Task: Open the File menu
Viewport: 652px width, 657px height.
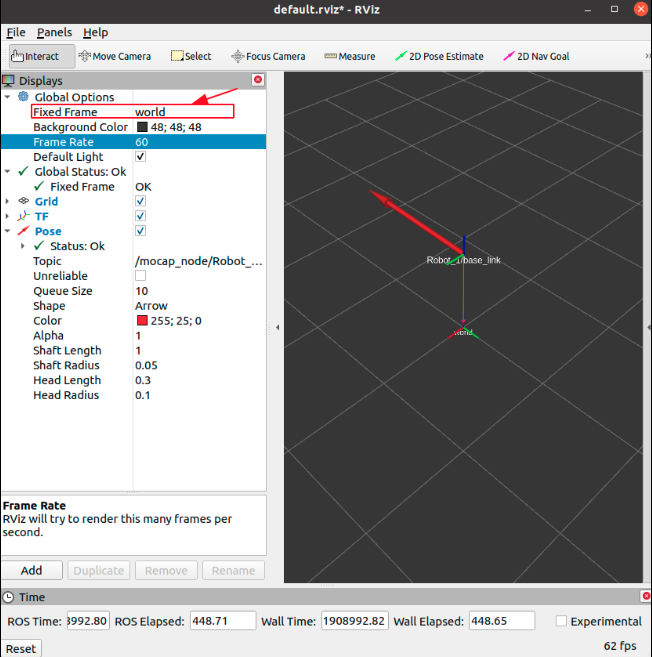Action: [x=16, y=32]
